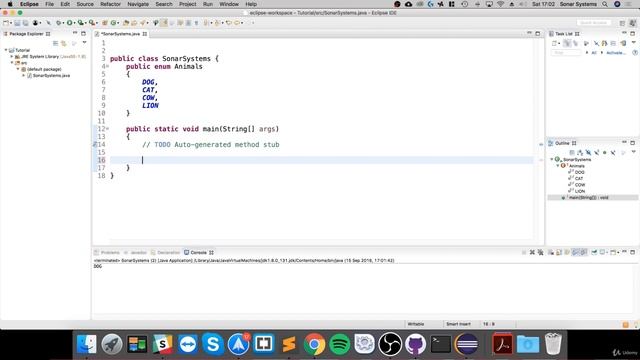Image resolution: width=640 pixels, height=360 pixels.
Task: Click the Quick Access search field
Action: (594, 23)
